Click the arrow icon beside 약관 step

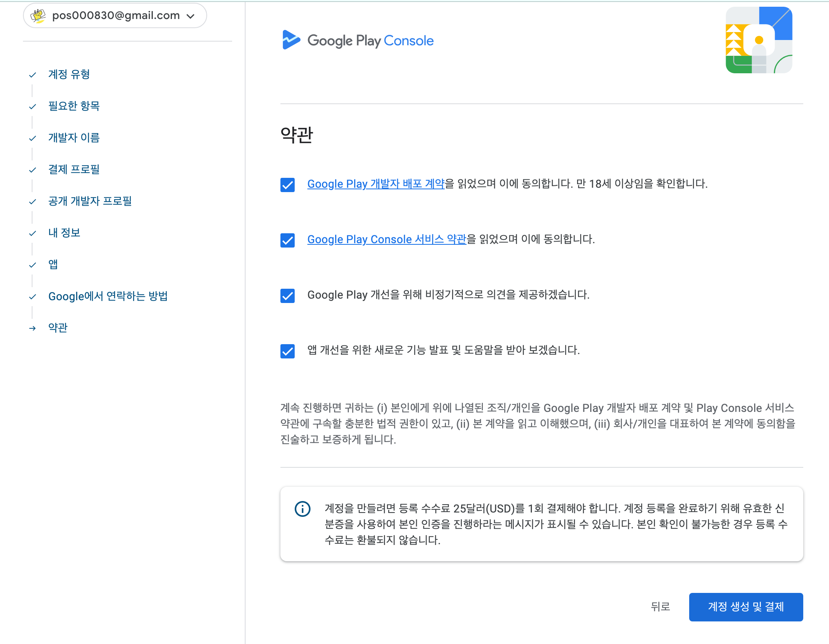pos(32,328)
